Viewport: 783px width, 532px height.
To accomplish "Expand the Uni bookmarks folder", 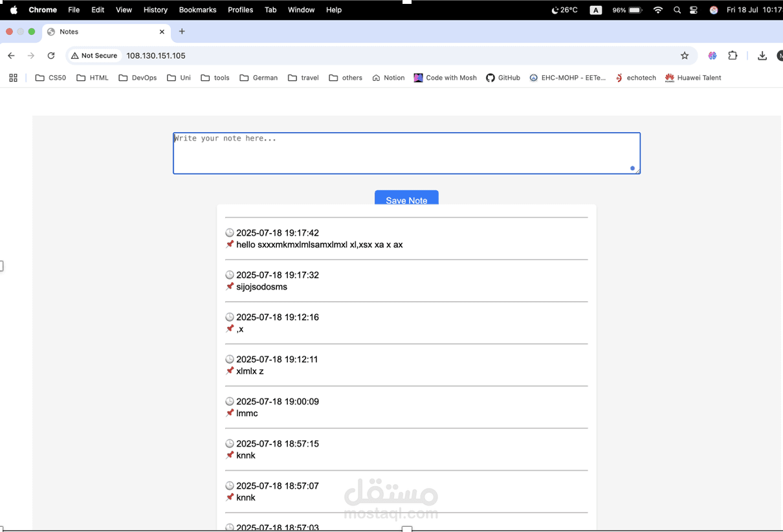I will (x=179, y=78).
